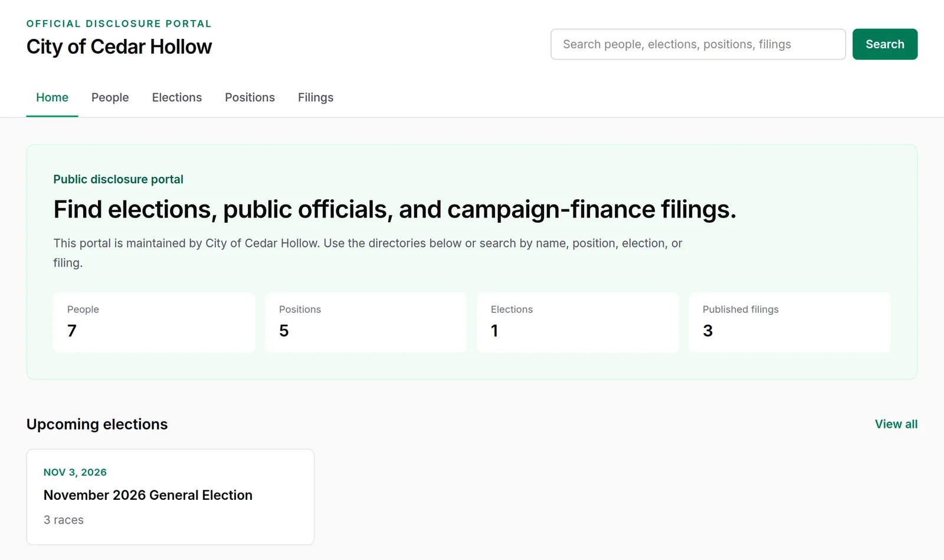Click the Published filings stat card

click(x=789, y=322)
